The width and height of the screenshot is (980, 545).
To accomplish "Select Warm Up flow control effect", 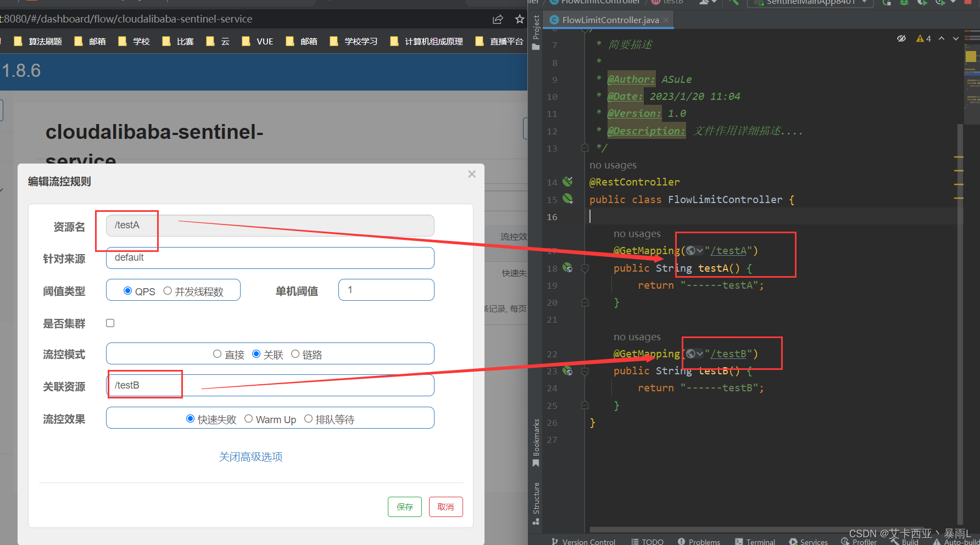I will pos(248,419).
